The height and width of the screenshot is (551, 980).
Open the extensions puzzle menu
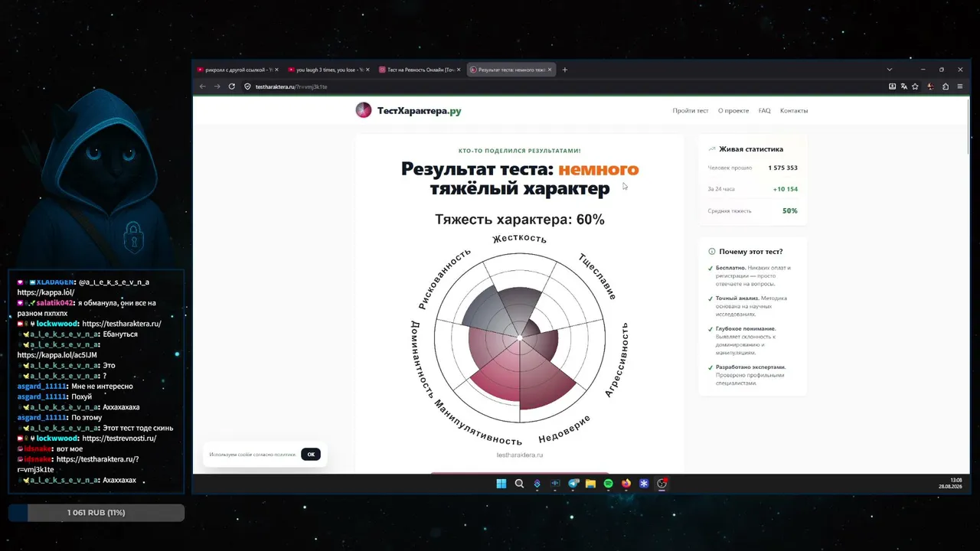(946, 86)
